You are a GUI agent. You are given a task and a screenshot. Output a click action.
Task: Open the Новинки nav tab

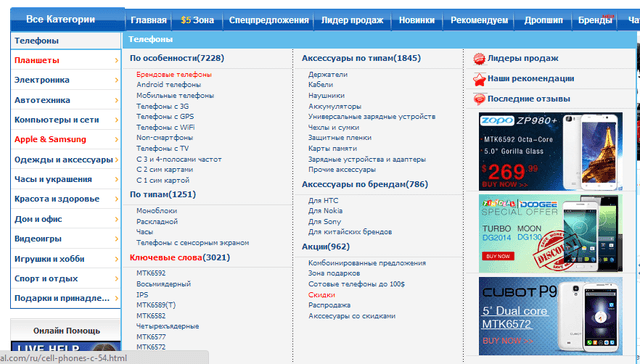(417, 20)
